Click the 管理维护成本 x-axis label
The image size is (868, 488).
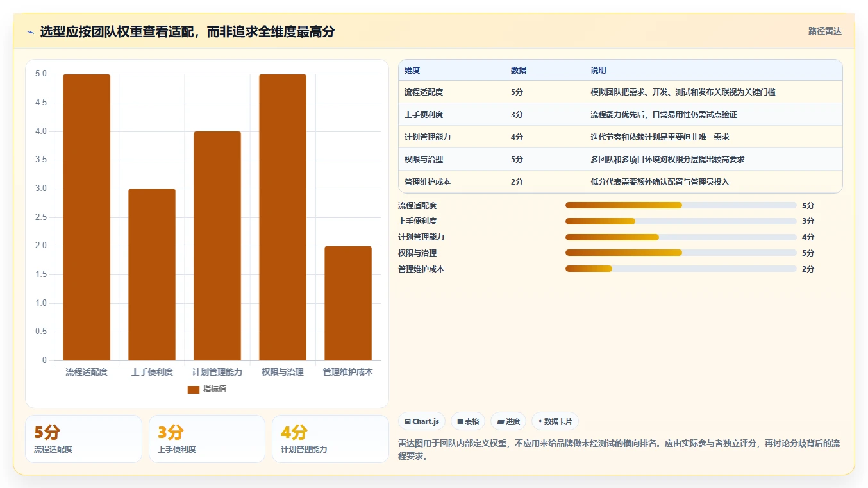348,372
